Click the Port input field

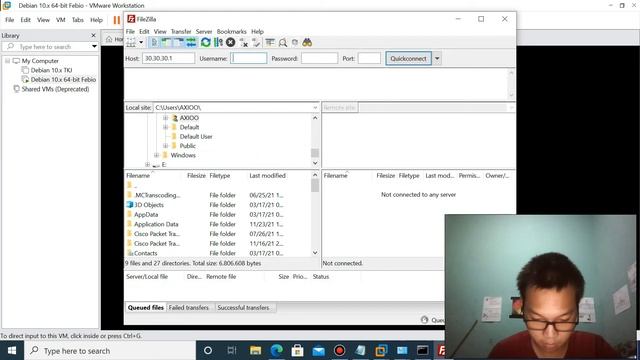(x=369, y=58)
